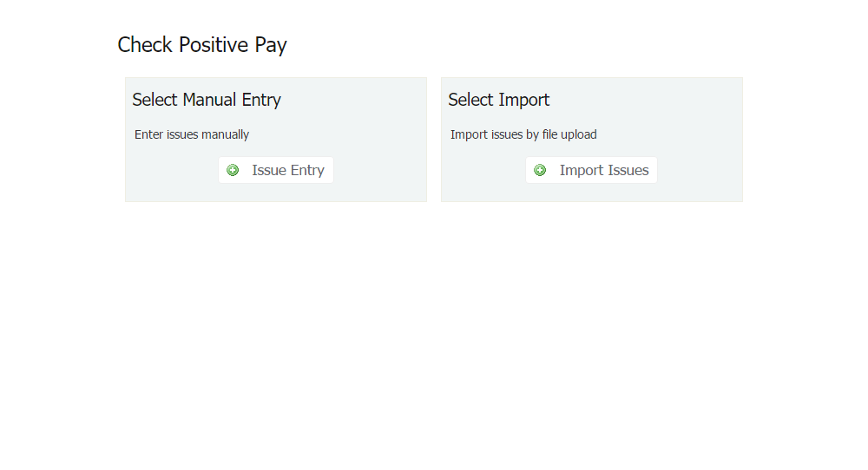Viewport: 868px width, 470px height.
Task: Click the Check Positive Pay page title
Action: 202,45
